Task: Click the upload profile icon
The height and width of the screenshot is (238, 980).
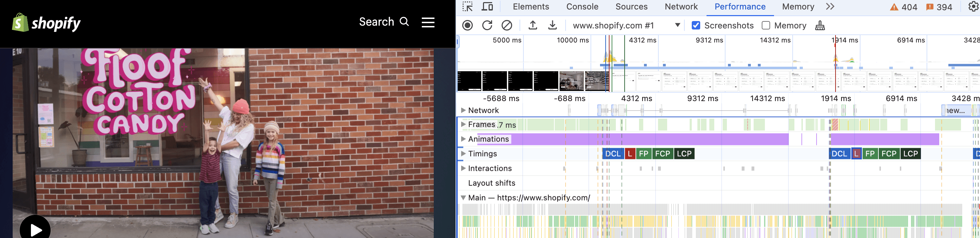Action: (x=533, y=26)
